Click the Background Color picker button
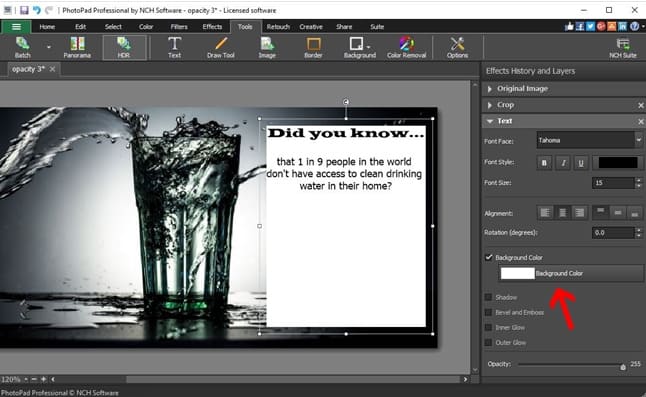This screenshot has height=397, width=646. 571,273
